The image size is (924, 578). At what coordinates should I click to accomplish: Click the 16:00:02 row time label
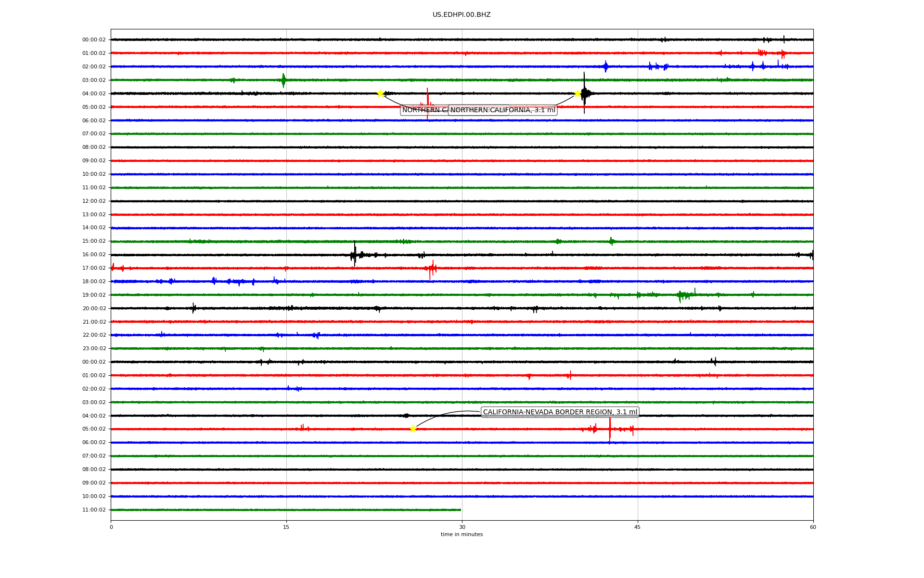[x=94, y=255]
